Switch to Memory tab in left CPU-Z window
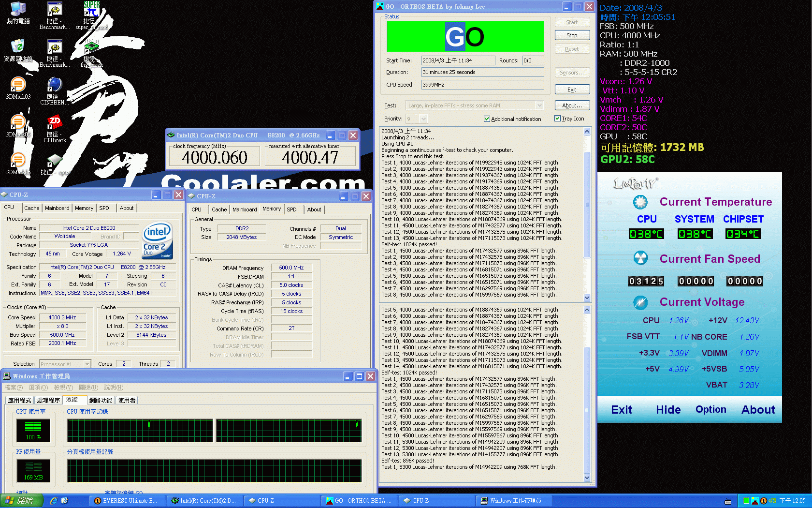 pyautogui.click(x=84, y=208)
